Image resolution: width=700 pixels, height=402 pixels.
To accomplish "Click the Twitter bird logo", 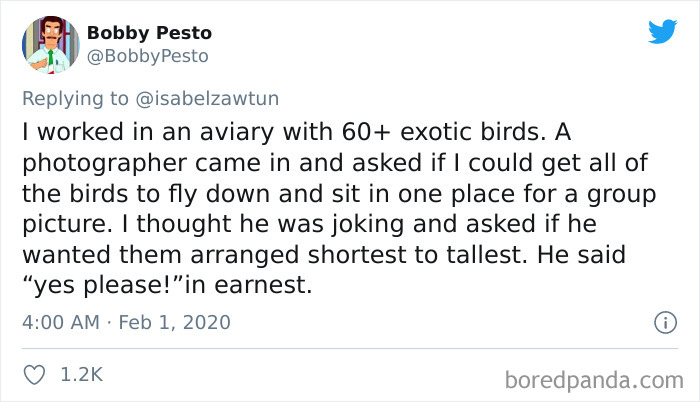I will click(661, 32).
